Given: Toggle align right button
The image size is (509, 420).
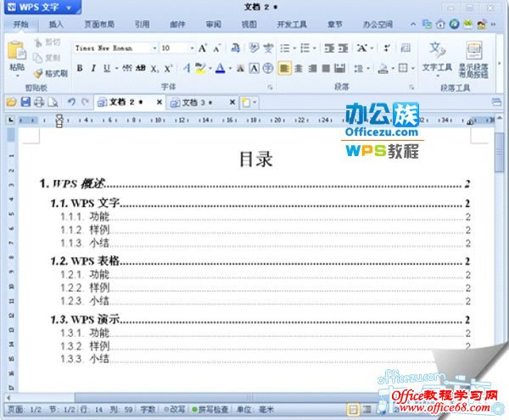Looking at the screenshot, I should point(312,68).
